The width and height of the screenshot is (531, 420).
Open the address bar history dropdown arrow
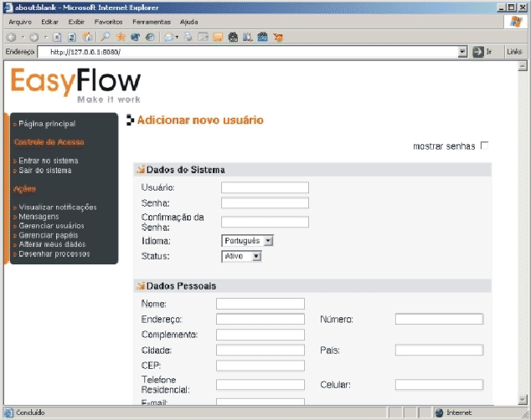pyautogui.click(x=462, y=52)
